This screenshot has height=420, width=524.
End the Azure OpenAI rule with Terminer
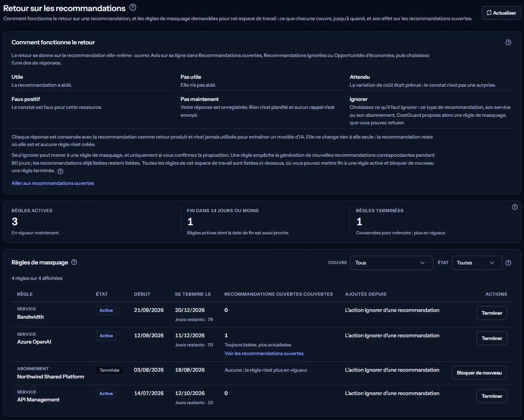pyautogui.click(x=492, y=338)
